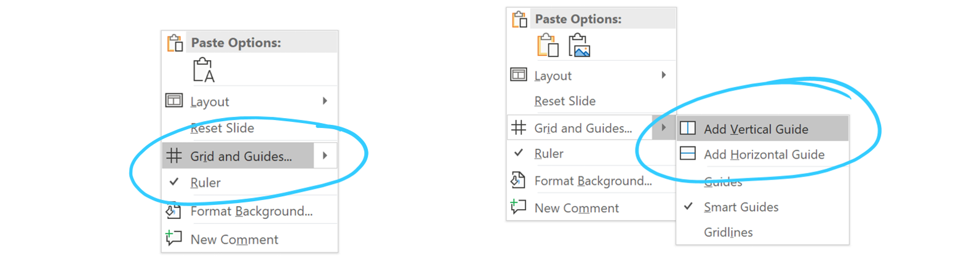Choose Gridlines from the submenu
Viewport: 980px width, 262px height.
[x=728, y=232]
